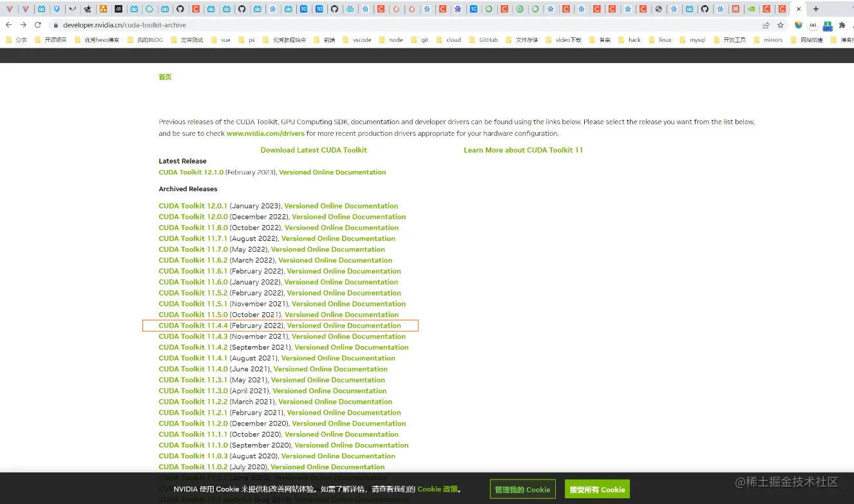854x504 pixels.
Task: Open Versioned Online Documentation for 11.2.2
Action: click(x=335, y=402)
